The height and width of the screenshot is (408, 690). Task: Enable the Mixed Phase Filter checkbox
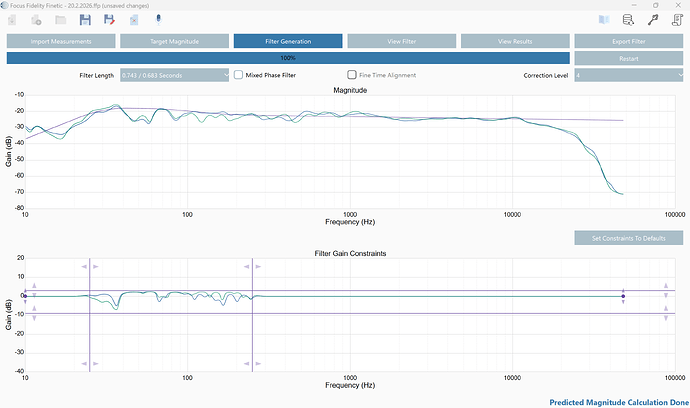pyautogui.click(x=238, y=75)
